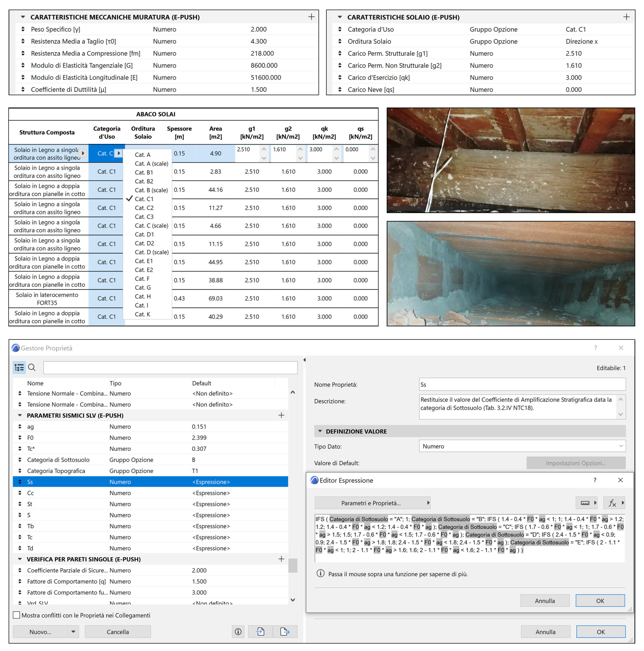Click the import properties icon
Viewport: 644px width, 651px height.
coord(260,631)
